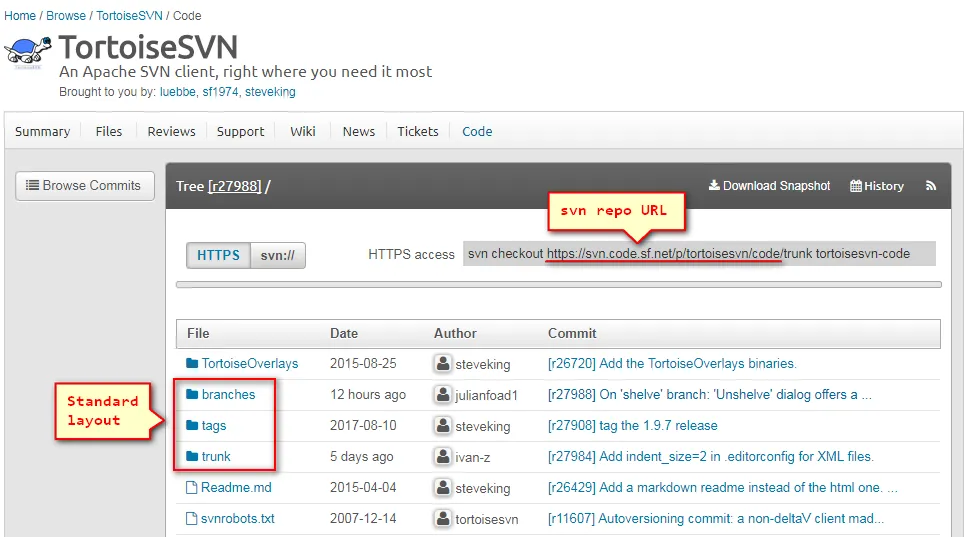Open the History view
This screenshot has height=537, width=976.
(876, 185)
